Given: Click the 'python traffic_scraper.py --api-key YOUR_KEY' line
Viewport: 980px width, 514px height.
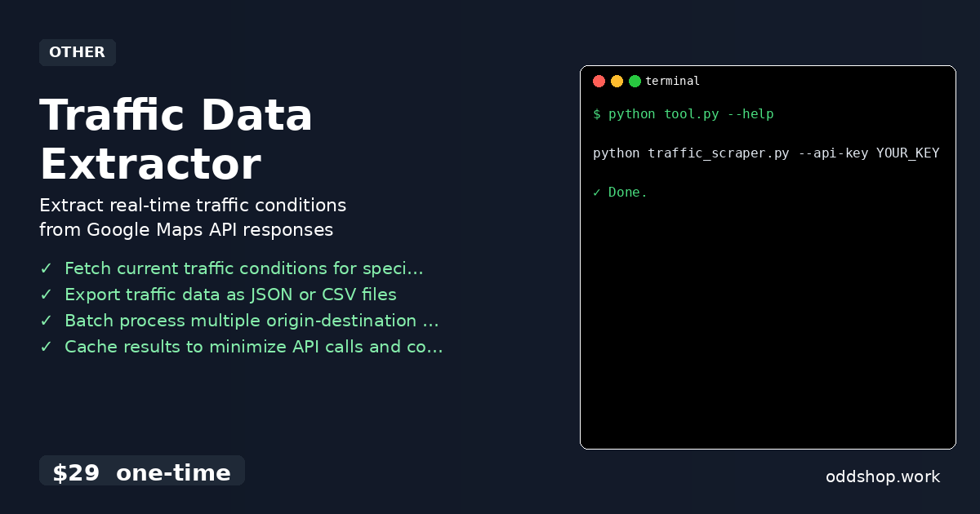Looking at the screenshot, I should coord(766,153).
